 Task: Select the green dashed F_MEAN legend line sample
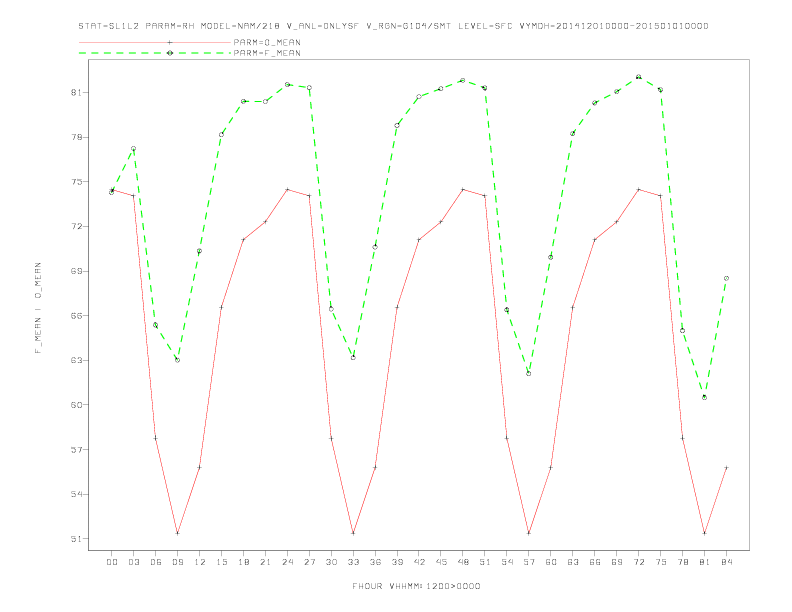[x=155, y=53]
